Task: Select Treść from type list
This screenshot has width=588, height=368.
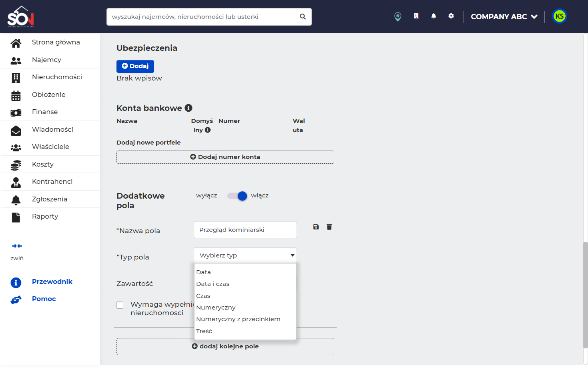Action: pyautogui.click(x=245, y=331)
